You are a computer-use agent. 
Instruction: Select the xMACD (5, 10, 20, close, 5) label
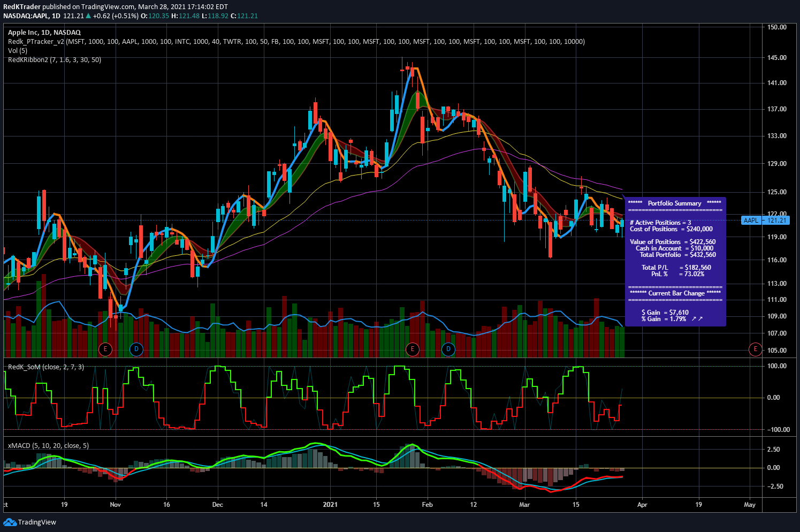(x=49, y=446)
